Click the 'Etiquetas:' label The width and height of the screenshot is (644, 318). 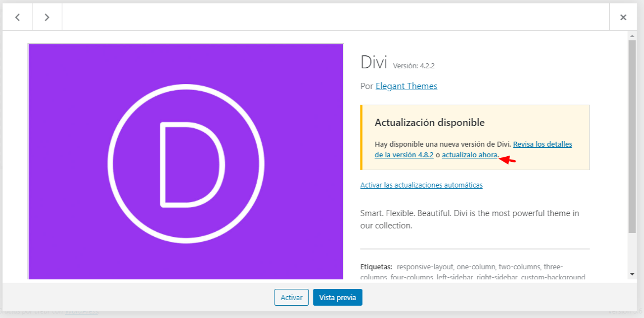click(376, 266)
